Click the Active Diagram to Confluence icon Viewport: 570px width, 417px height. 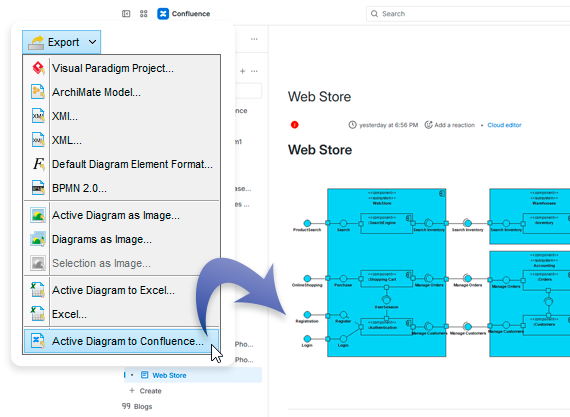tap(38, 341)
